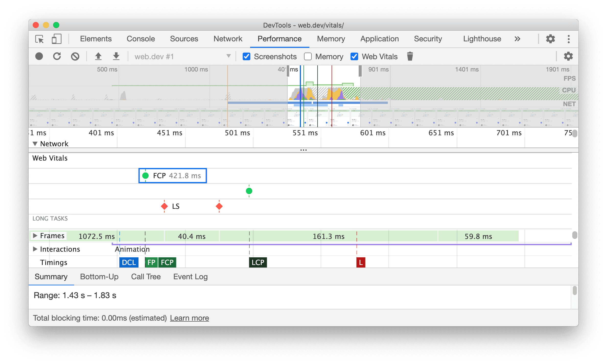Click the DevTools main settings gear
The image size is (607, 364).
(x=550, y=39)
